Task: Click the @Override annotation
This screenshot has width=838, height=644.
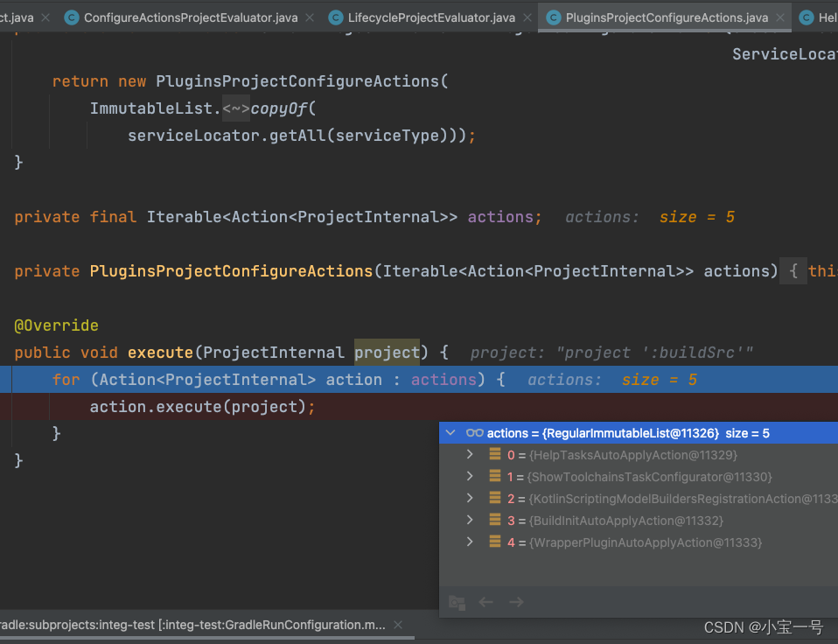Action: 56,325
